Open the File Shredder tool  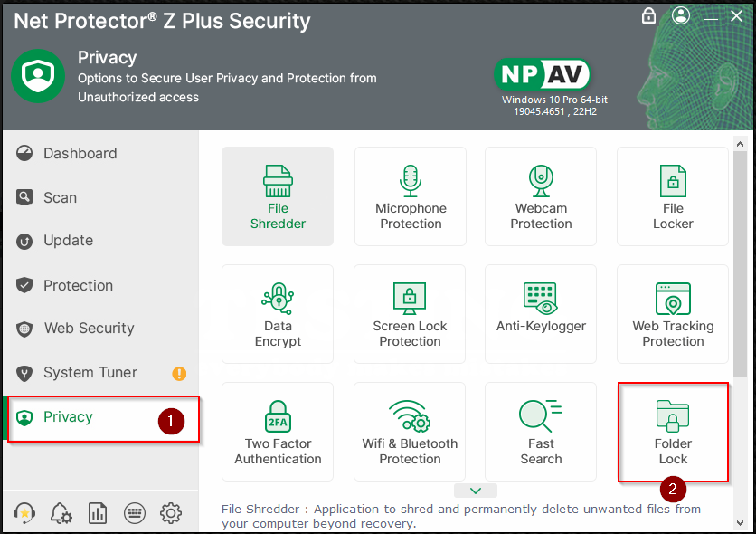click(278, 196)
